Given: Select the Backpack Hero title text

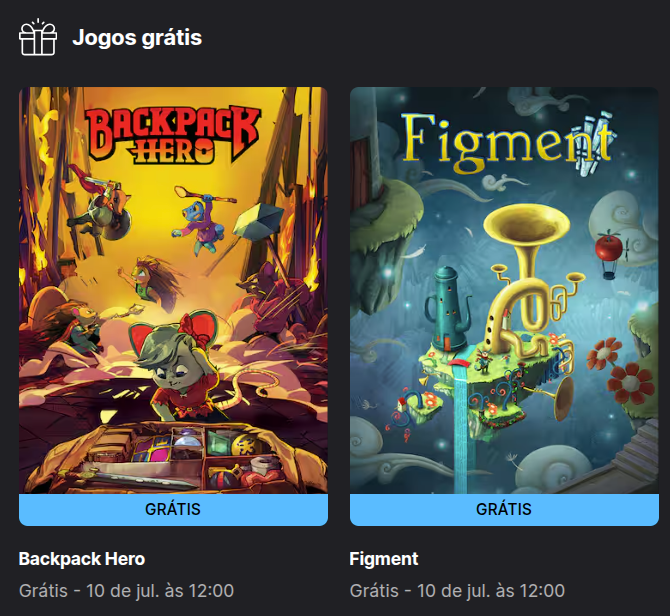Looking at the screenshot, I should click(x=82, y=559).
